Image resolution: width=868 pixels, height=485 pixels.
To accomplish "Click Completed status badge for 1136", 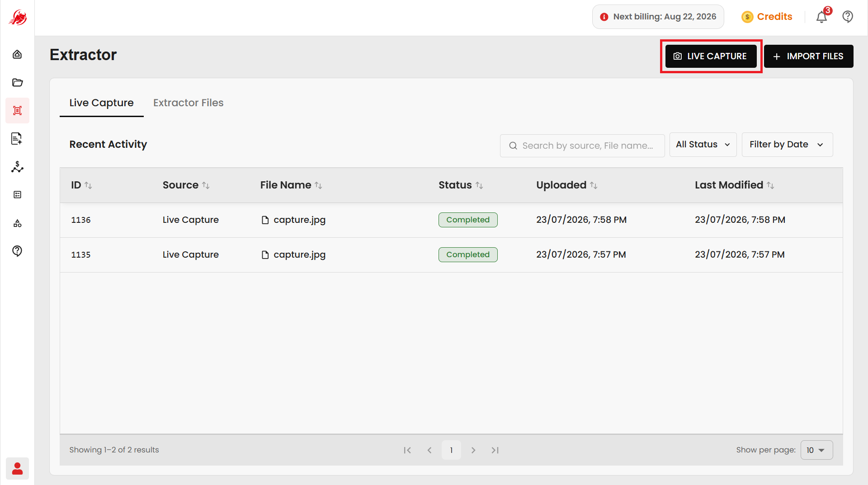I will (x=468, y=220).
